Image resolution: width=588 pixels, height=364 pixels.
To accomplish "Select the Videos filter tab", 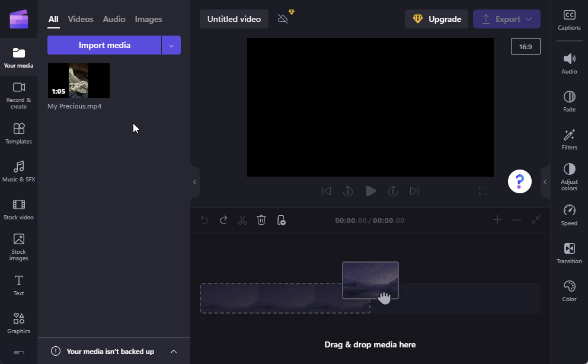I will point(80,19).
